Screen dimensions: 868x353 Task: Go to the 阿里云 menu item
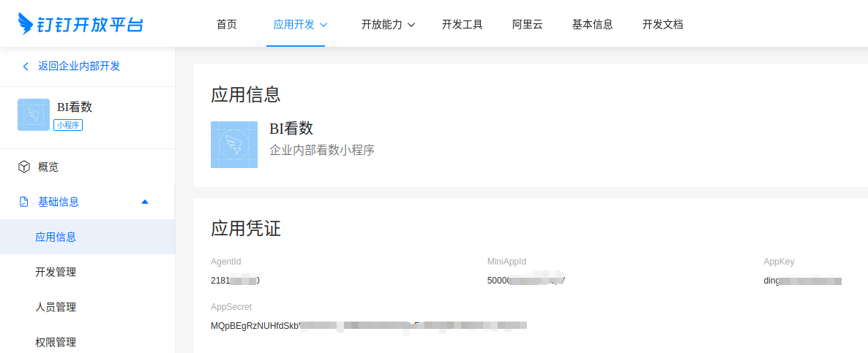[528, 24]
